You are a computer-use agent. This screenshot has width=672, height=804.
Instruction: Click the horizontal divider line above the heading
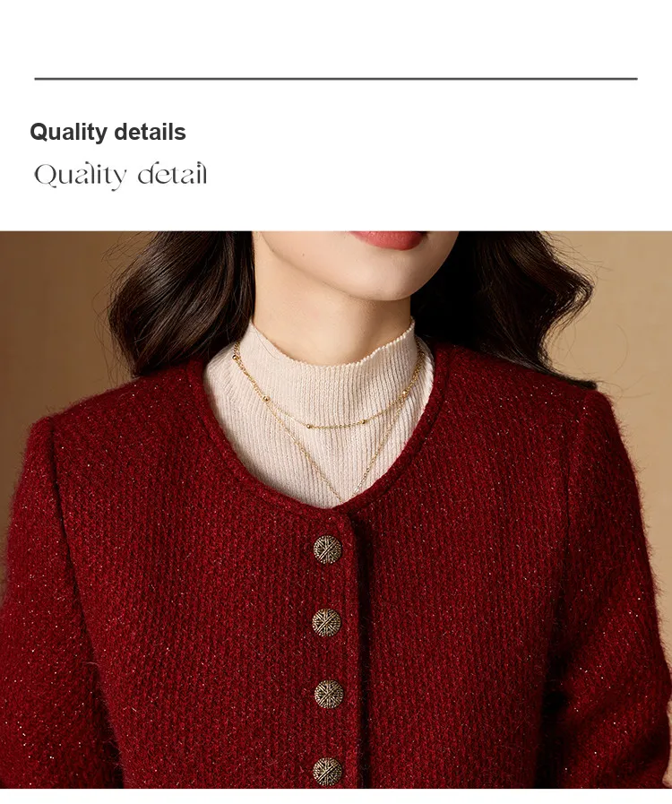(336, 79)
